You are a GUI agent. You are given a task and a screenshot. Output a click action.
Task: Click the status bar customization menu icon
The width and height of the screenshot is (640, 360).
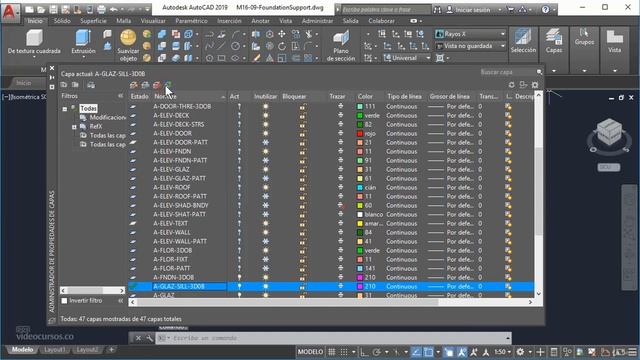[632, 352]
